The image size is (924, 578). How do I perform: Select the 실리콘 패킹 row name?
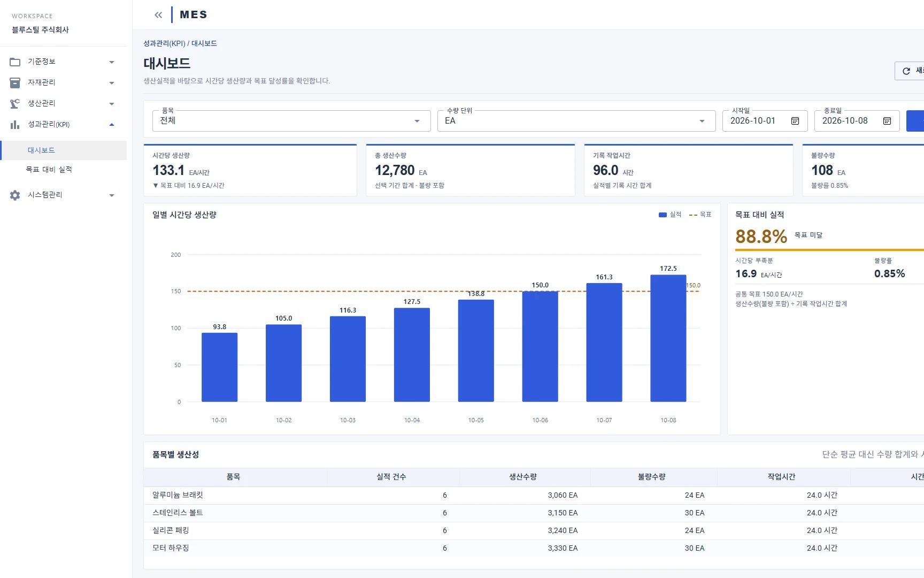pyautogui.click(x=171, y=530)
